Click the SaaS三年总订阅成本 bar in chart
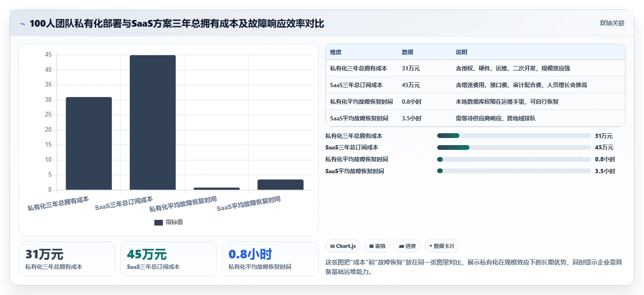Screen dimensions: 644x295 click(153, 123)
